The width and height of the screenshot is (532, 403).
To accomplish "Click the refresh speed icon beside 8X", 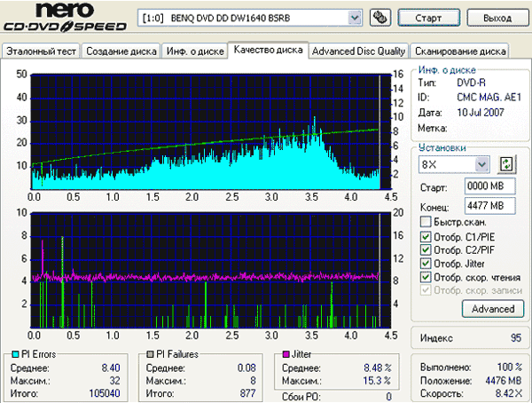I will [x=506, y=164].
